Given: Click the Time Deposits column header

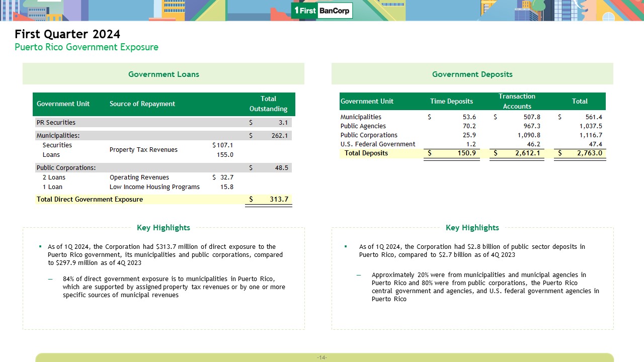Looking at the screenshot, I should 451,102.
